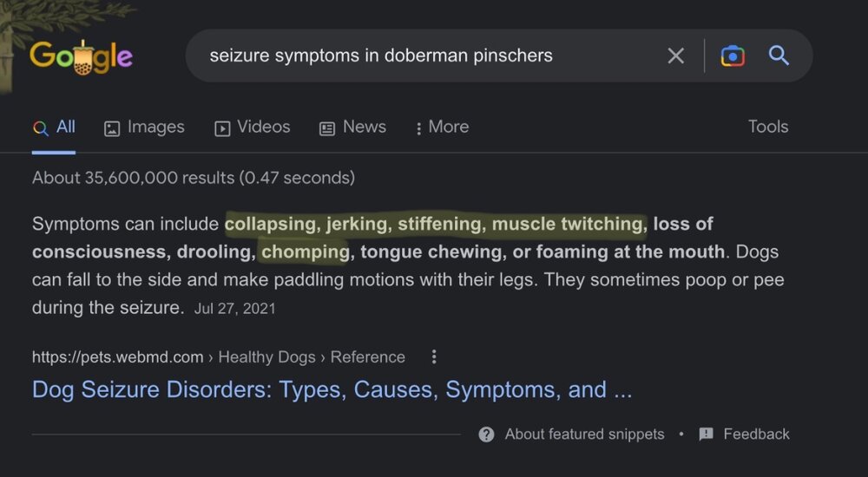This screenshot has width=868, height=477.
Task: Click the Videos tab play icon
Action: pos(222,128)
